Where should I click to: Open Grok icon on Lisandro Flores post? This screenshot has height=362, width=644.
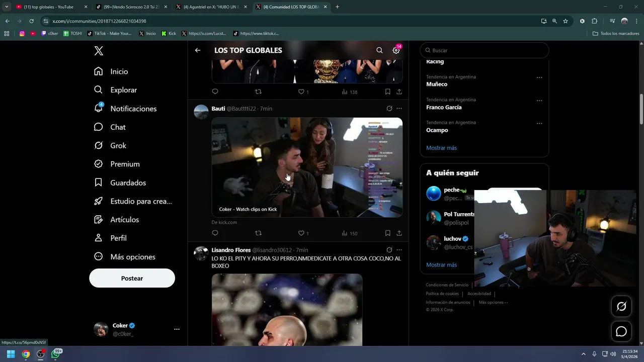(389, 250)
